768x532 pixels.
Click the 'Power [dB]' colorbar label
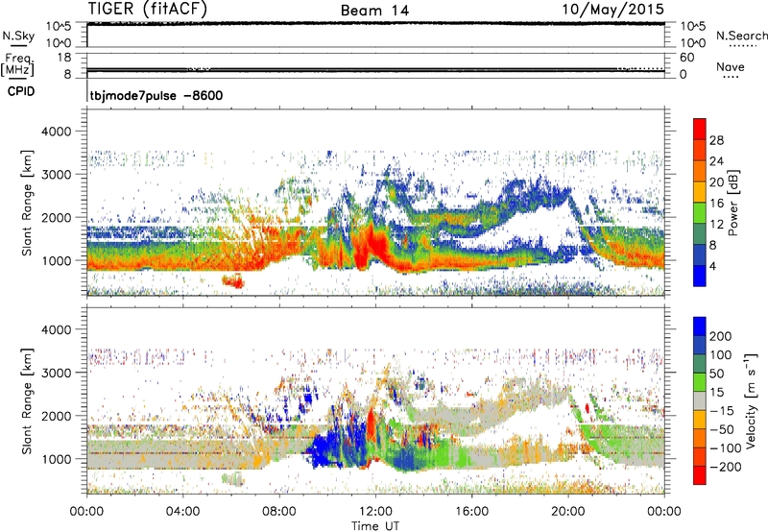point(732,203)
